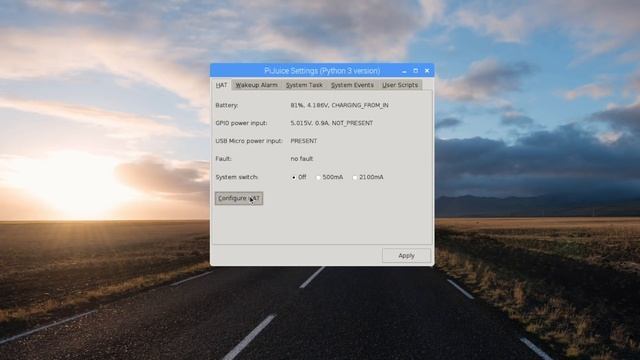Apply the PiJuice settings

click(406, 256)
